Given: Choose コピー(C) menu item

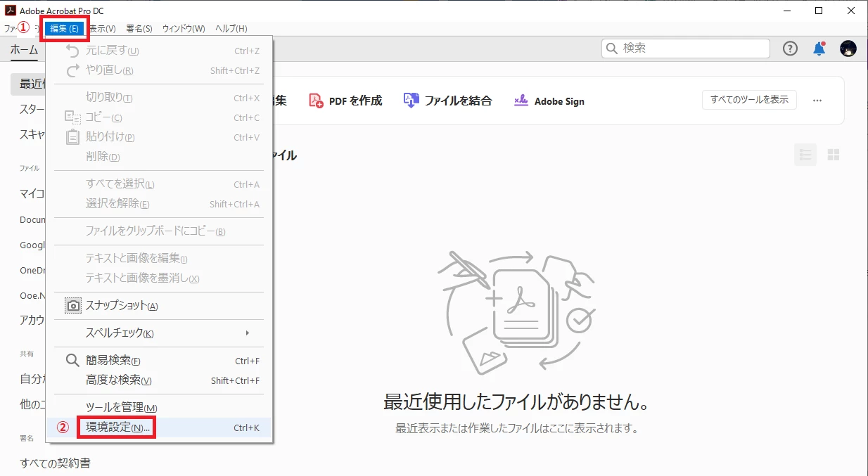Looking at the screenshot, I should tap(158, 117).
